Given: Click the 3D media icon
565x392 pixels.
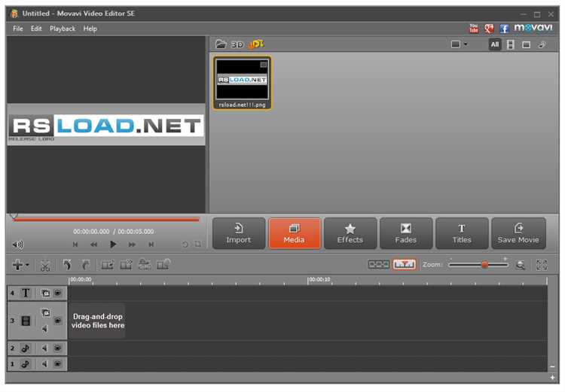Looking at the screenshot, I should pos(237,44).
